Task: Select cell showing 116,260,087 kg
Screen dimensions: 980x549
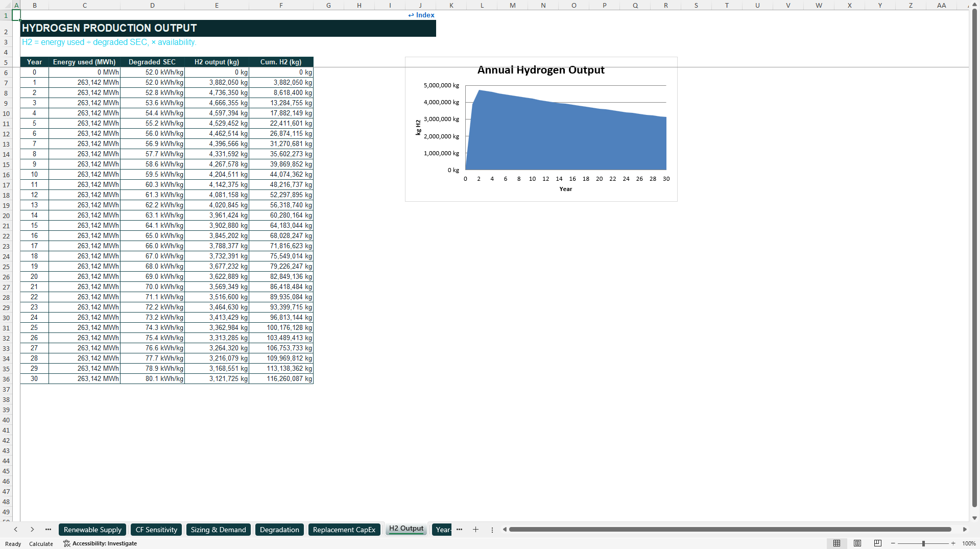Action: tap(281, 378)
